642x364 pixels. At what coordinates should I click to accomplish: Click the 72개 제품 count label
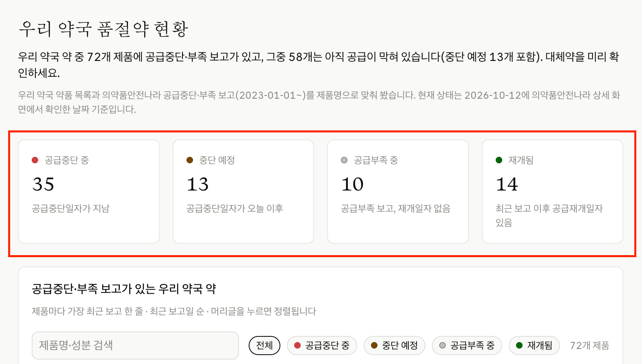tap(590, 345)
